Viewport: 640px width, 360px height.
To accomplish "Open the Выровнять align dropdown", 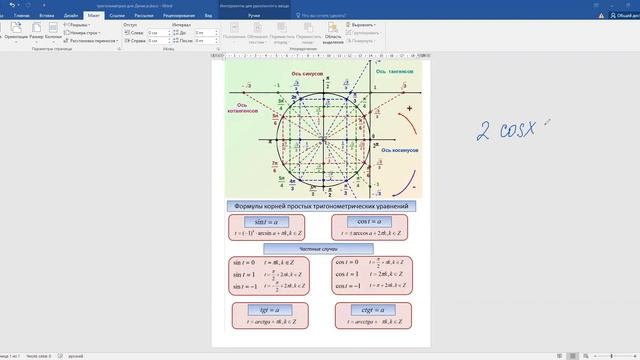I will pyautogui.click(x=361, y=25).
